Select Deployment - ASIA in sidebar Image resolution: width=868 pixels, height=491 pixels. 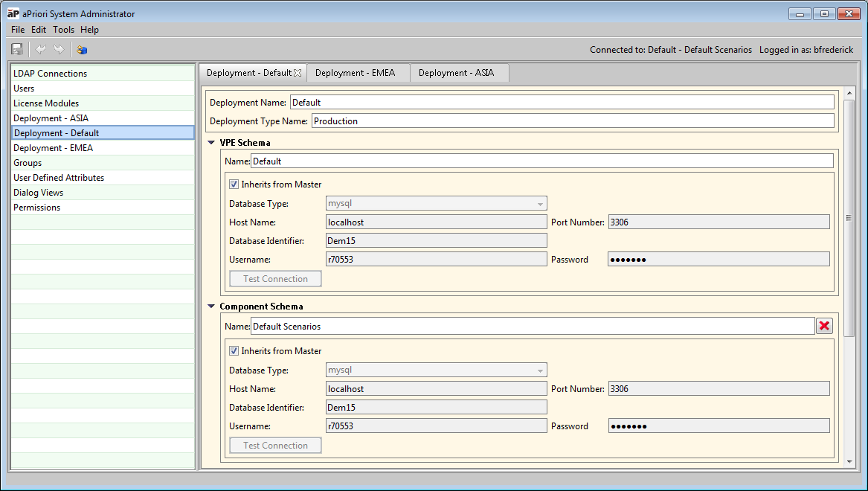tap(103, 118)
